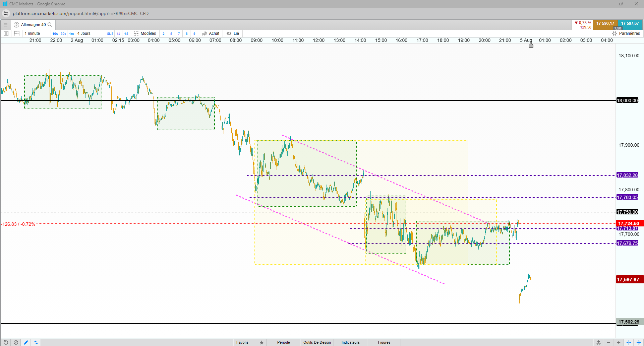The width and height of the screenshot is (644, 346).
Task: Click the magnifier search icon beside Allemagne 40
Action: (x=50, y=25)
